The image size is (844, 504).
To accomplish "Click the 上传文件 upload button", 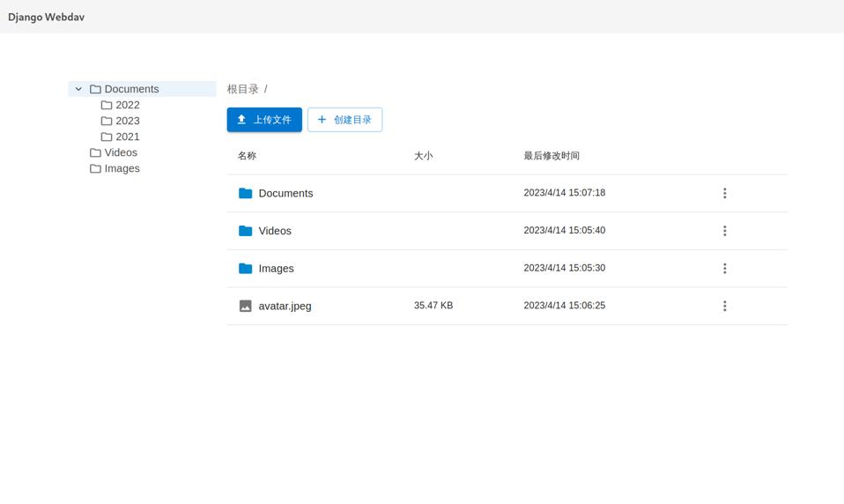I will [x=264, y=120].
